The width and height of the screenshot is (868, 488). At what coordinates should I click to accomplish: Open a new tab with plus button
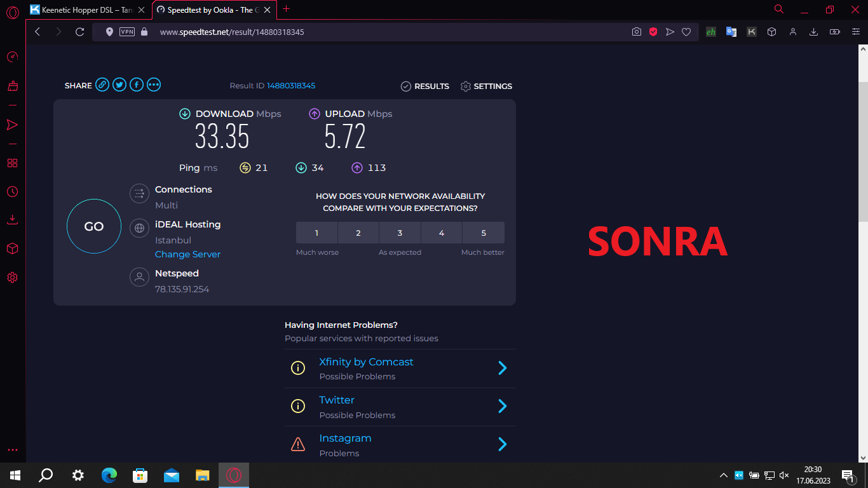coord(286,9)
